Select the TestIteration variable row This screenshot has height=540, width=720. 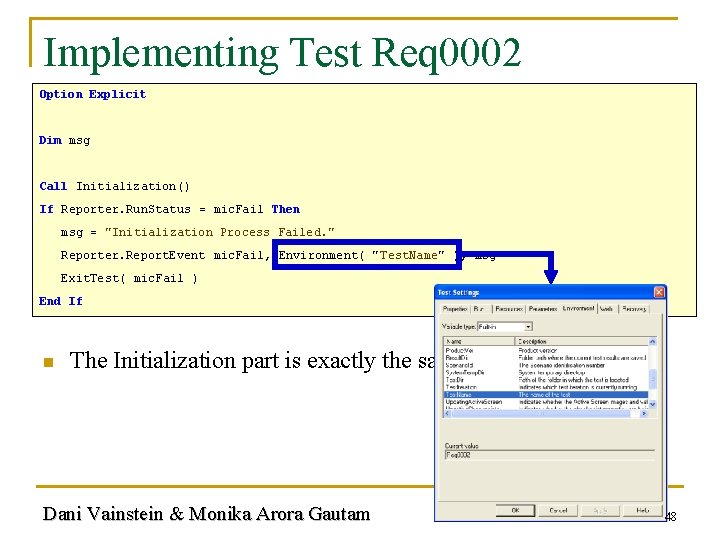546,387
